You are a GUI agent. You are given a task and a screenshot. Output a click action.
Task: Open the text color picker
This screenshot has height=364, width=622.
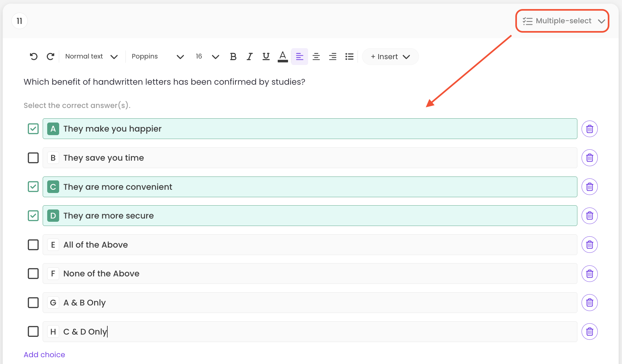coord(283,57)
